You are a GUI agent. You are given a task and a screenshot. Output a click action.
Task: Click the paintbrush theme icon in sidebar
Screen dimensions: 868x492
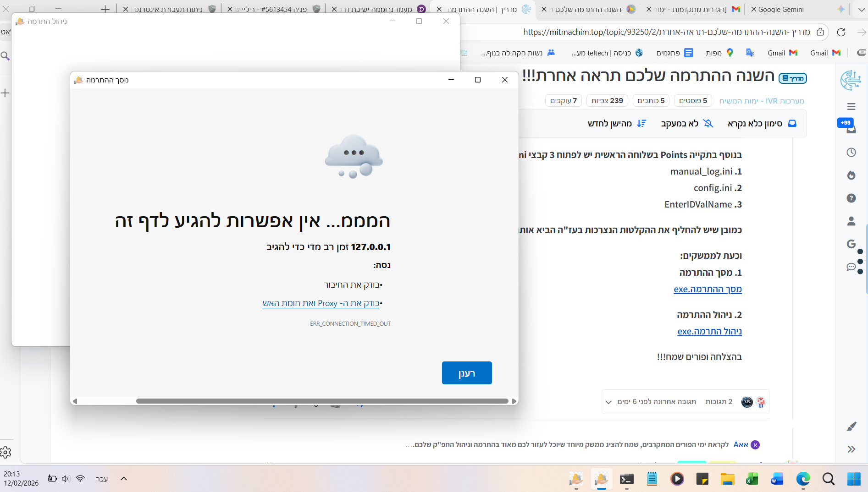[851, 426]
